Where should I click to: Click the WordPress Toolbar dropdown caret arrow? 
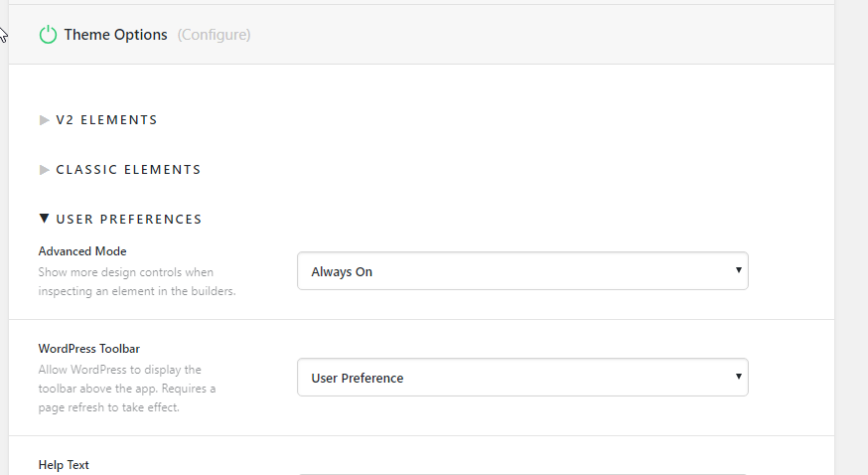[x=739, y=377]
